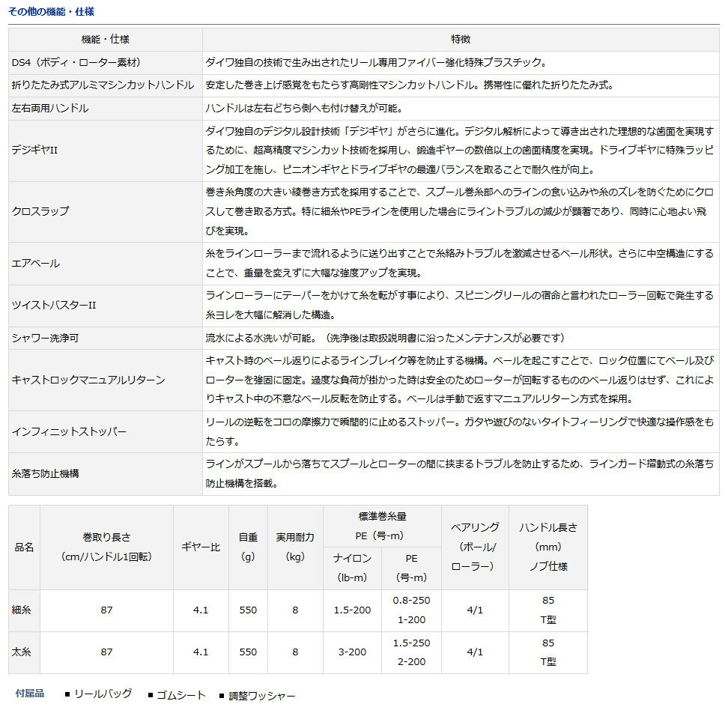
Task: Click the bullet square before ゴムシート
Action: [150, 695]
